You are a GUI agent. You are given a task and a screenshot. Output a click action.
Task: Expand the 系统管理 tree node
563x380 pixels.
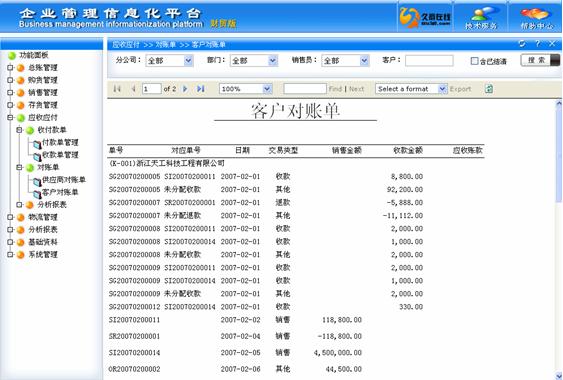(x=10, y=255)
